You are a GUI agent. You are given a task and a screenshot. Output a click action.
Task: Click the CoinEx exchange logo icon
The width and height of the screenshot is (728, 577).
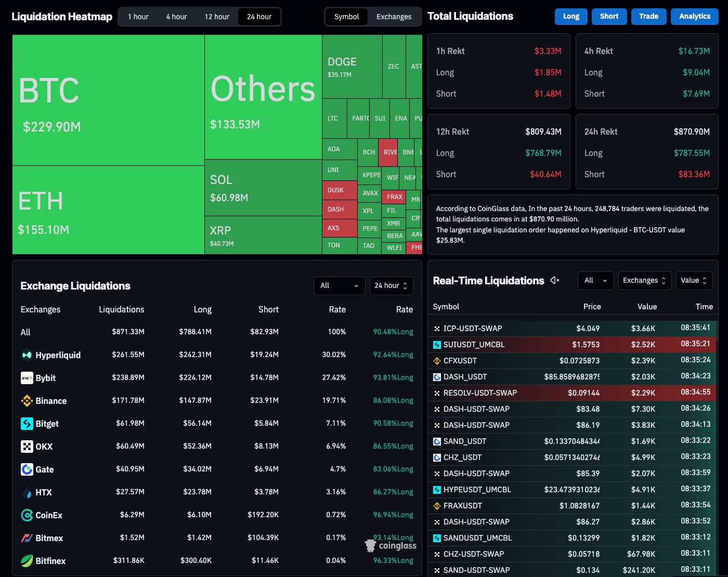(x=27, y=515)
